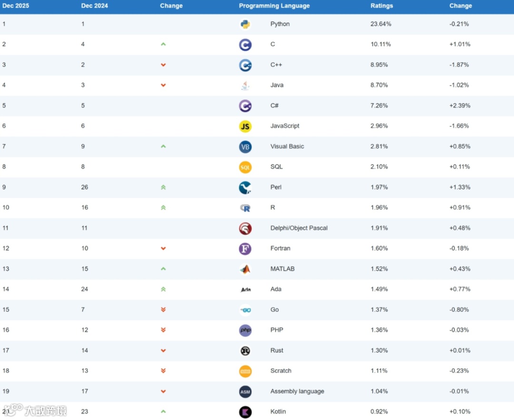
Task: Click the Dec 2025 column header
Action: [x=16, y=6]
